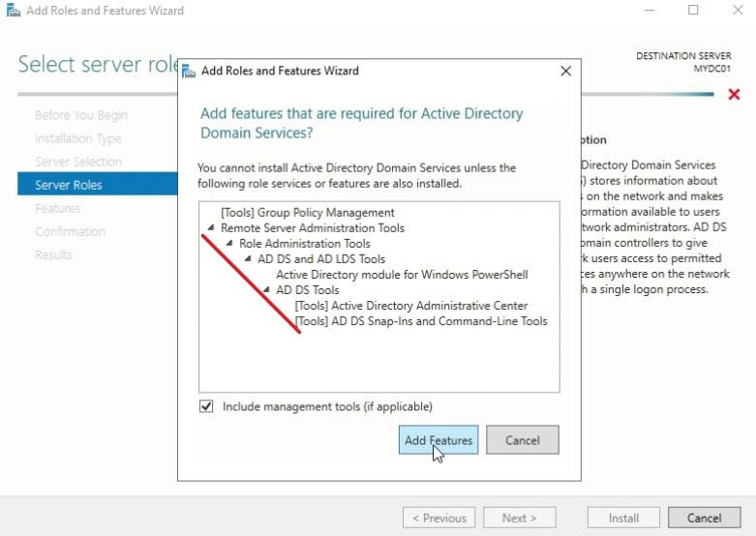
Task: Collapse Remote Server Administration Tools node
Action: pos(211,227)
